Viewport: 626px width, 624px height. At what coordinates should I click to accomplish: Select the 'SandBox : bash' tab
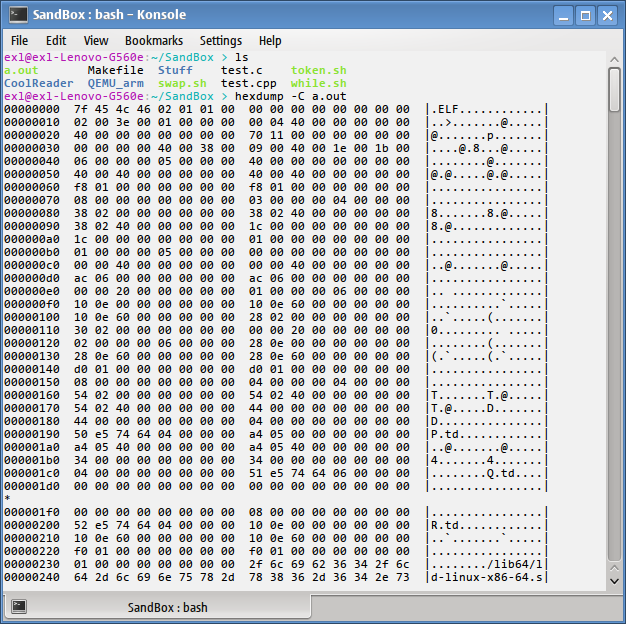pyautogui.click(x=157, y=607)
